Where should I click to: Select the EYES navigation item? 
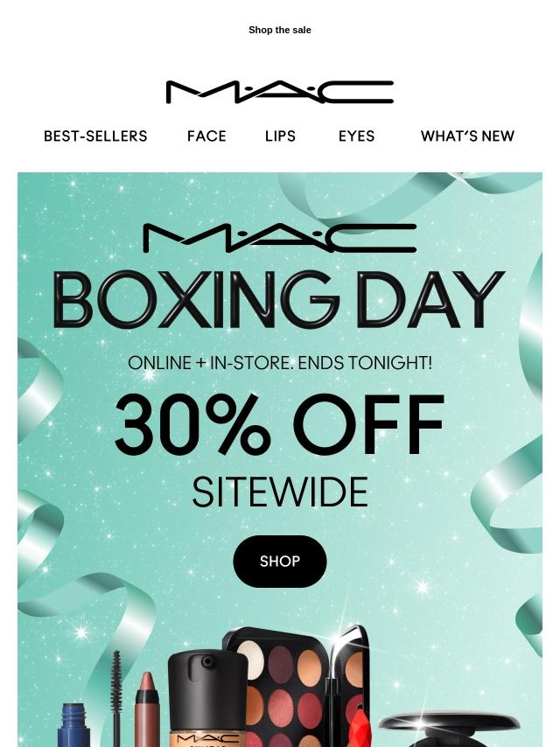[356, 136]
